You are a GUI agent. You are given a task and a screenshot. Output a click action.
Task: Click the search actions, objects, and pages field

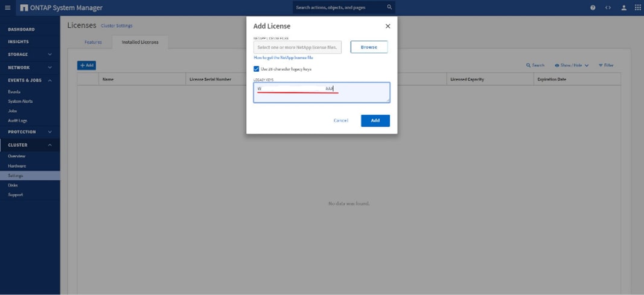point(344,7)
